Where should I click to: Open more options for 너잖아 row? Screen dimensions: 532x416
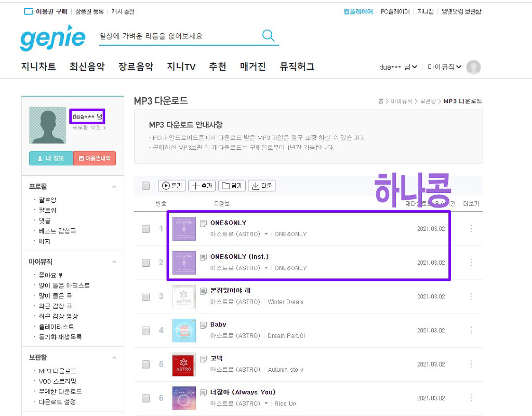471,398
